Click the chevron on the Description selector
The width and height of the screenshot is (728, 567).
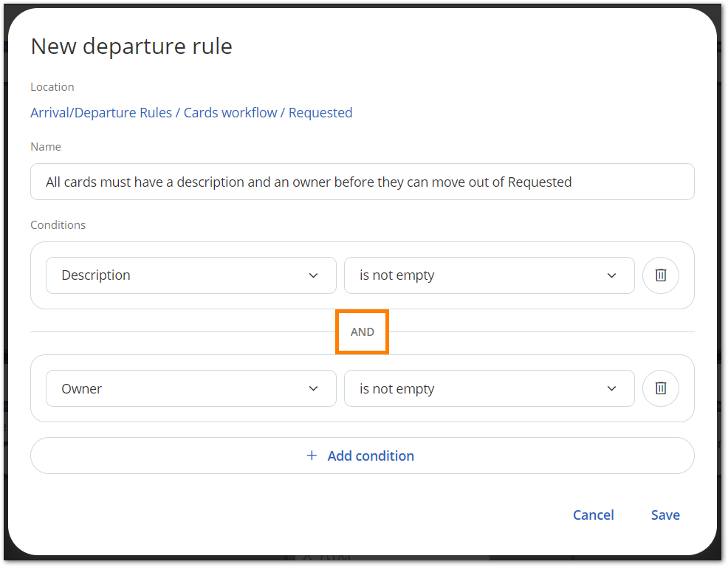pyautogui.click(x=313, y=275)
